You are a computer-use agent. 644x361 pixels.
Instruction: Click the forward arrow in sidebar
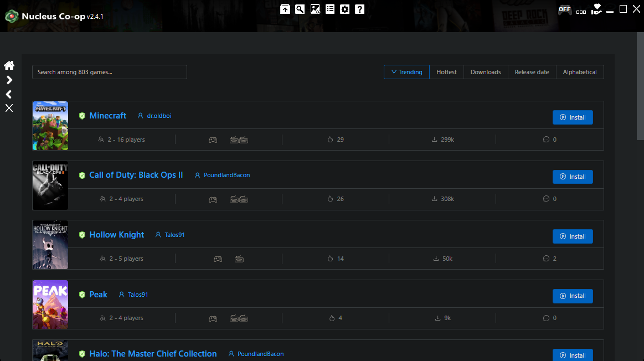pos(9,80)
